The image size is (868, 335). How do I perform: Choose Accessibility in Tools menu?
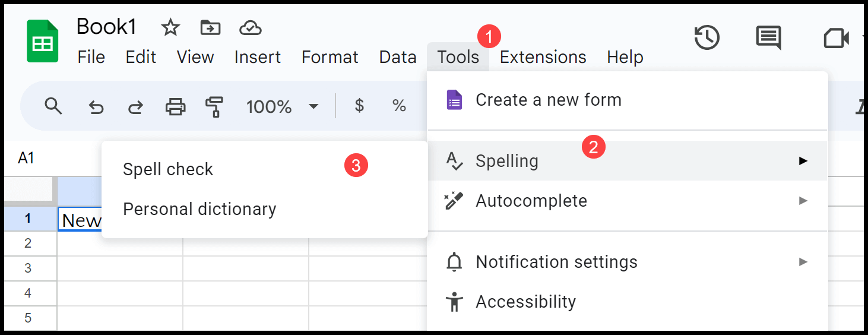[x=628, y=302]
